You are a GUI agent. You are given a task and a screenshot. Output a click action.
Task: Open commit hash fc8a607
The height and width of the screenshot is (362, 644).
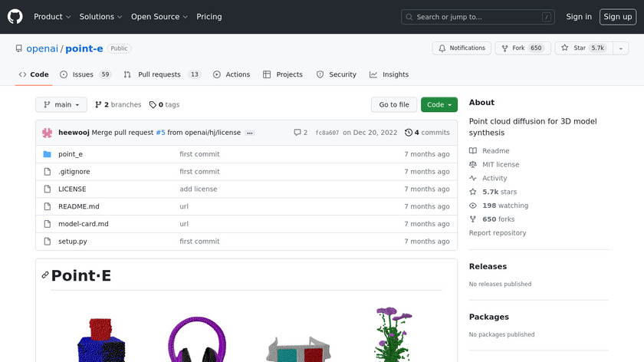(327, 133)
